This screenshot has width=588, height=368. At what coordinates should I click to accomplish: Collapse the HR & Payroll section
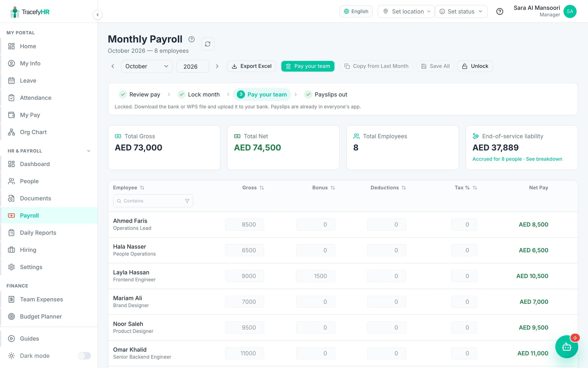pyautogui.click(x=89, y=151)
